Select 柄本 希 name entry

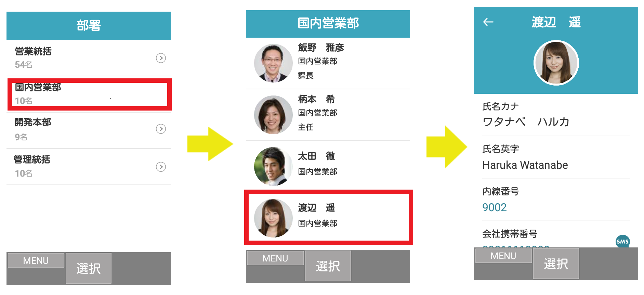point(316,99)
